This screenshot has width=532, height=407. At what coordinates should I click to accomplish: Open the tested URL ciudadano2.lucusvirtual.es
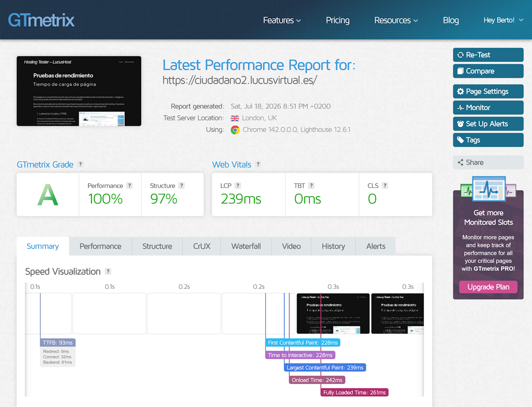pyautogui.click(x=240, y=80)
